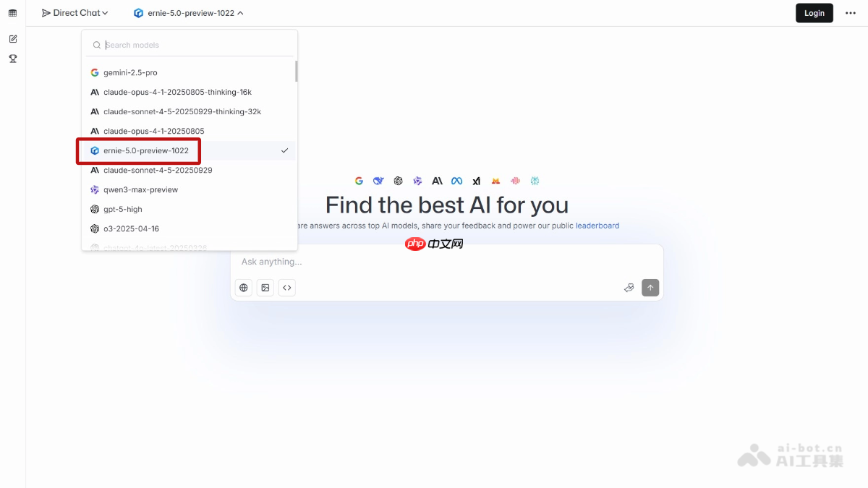Select gemini-2.5-pro from the model list
This screenshot has height=488, width=868.
[189, 72]
